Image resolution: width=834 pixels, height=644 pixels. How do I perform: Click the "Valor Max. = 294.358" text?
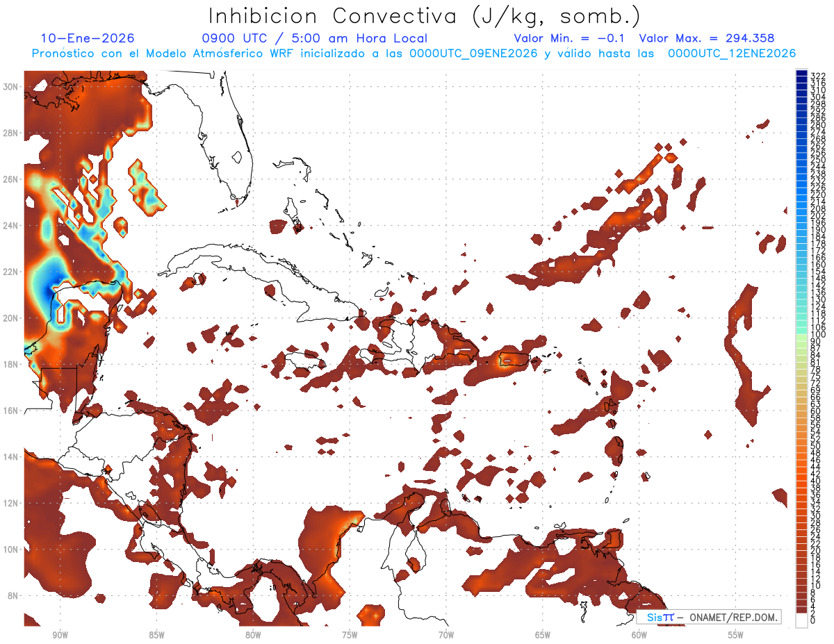point(707,38)
